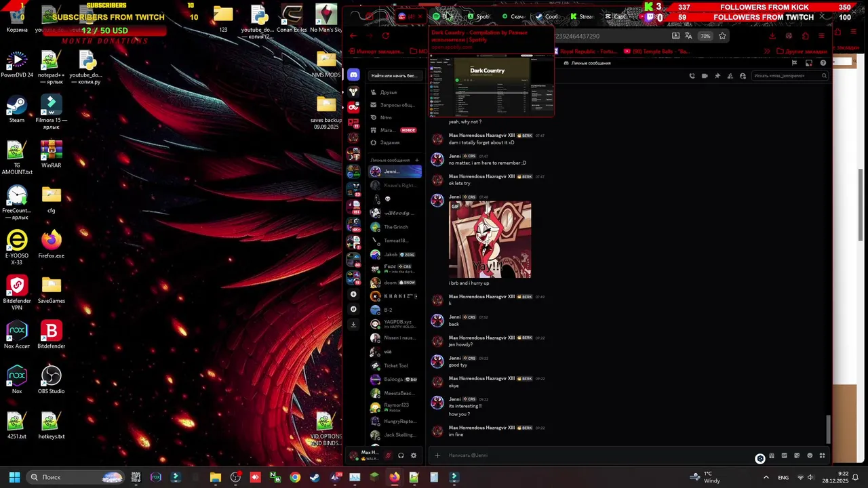Click the Discord search messages field
The image size is (868, 488).
coord(789,76)
